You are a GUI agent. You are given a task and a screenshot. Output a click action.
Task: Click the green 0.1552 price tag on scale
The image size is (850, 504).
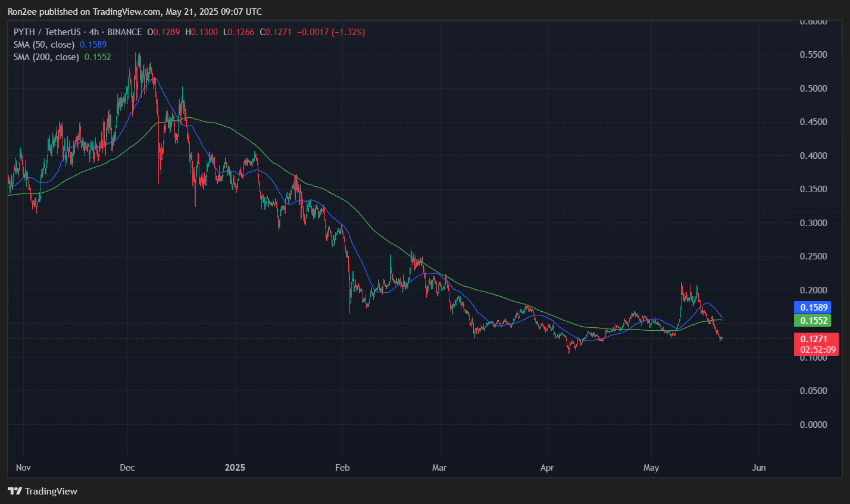812,320
